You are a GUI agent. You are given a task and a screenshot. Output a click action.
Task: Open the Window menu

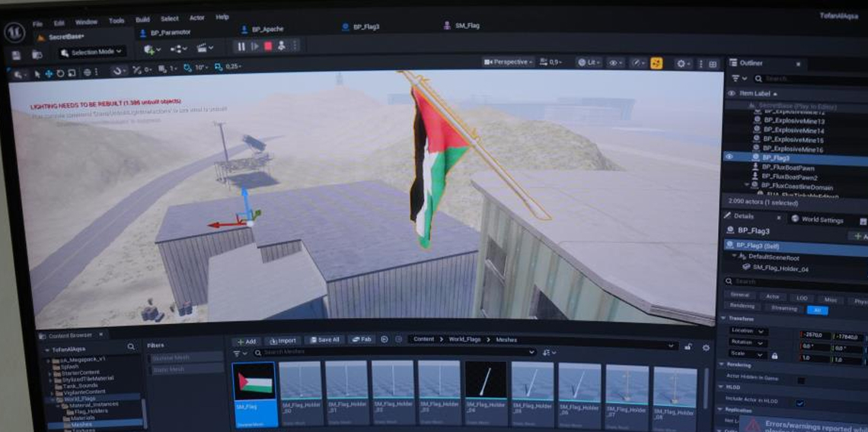[x=86, y=22]
